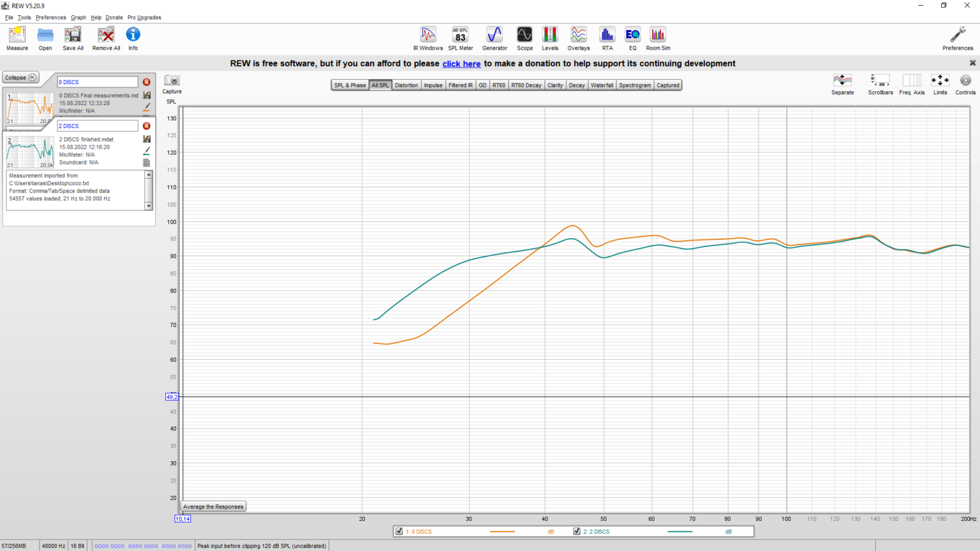Open the Scope tool
Screen dimensions: 980x551
point(524,38)
